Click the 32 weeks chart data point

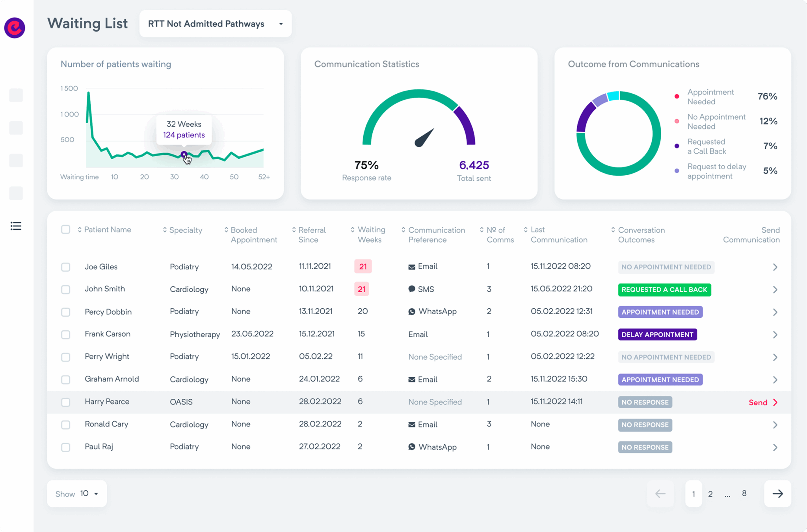pos(184,154)
